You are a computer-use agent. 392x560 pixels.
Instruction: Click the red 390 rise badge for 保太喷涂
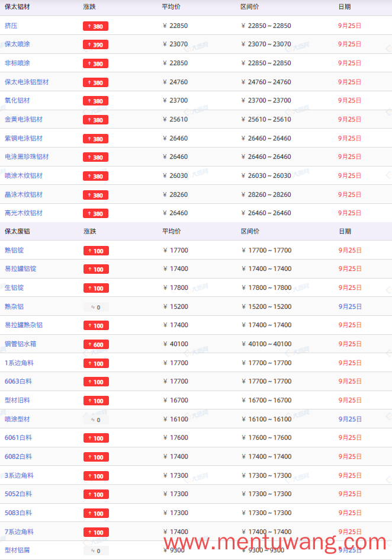pyautogui.click(x=96, y=44)
